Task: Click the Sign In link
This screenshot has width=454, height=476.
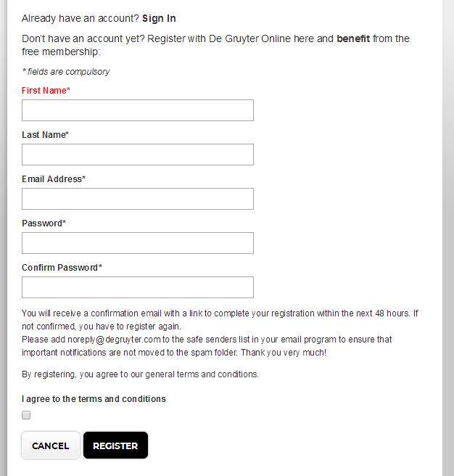Action: 159,18
